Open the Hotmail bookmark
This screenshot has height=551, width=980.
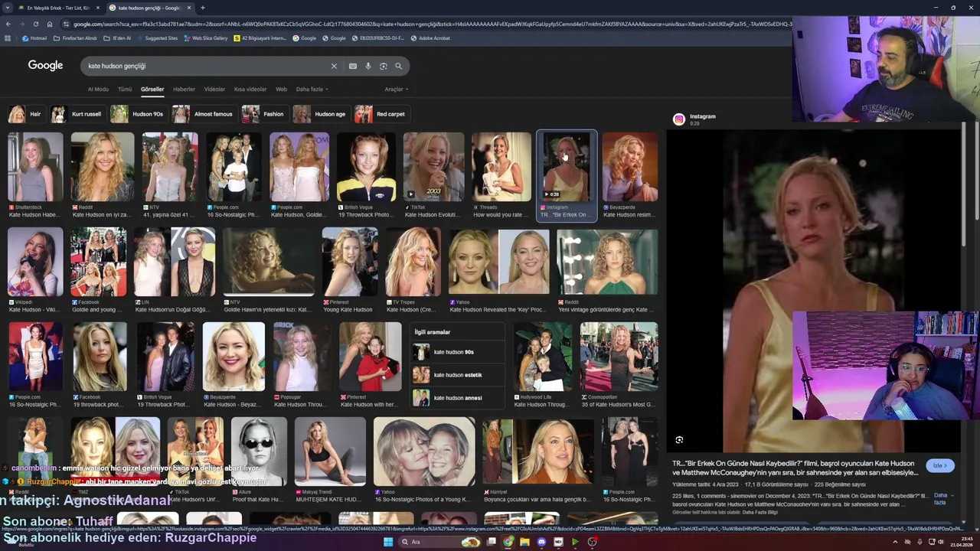pos(34,37)
